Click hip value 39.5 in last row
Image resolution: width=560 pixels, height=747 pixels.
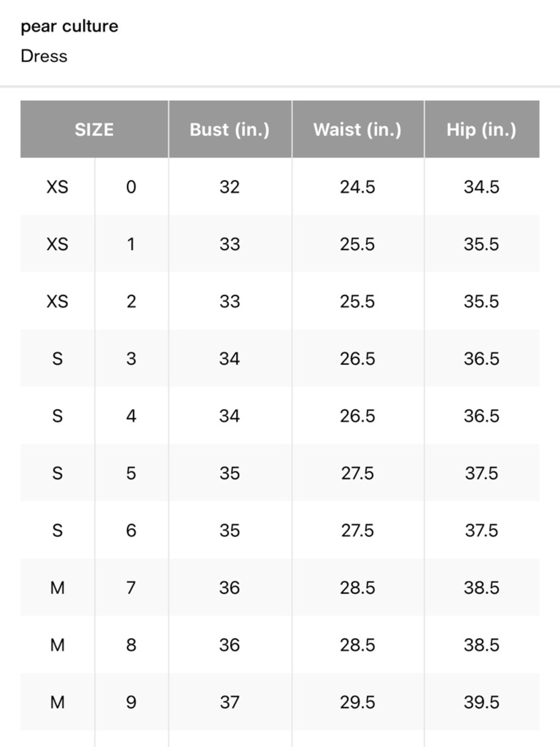(482, 702)
